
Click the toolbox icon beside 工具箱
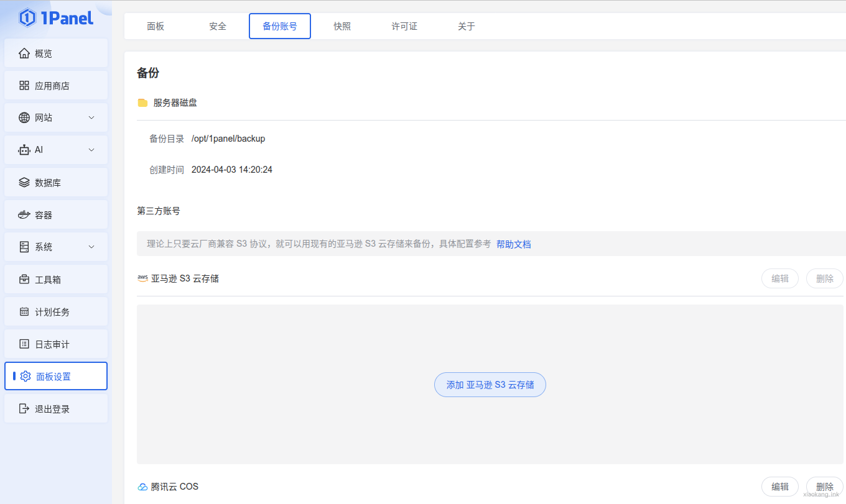click(x=24, y=280)
